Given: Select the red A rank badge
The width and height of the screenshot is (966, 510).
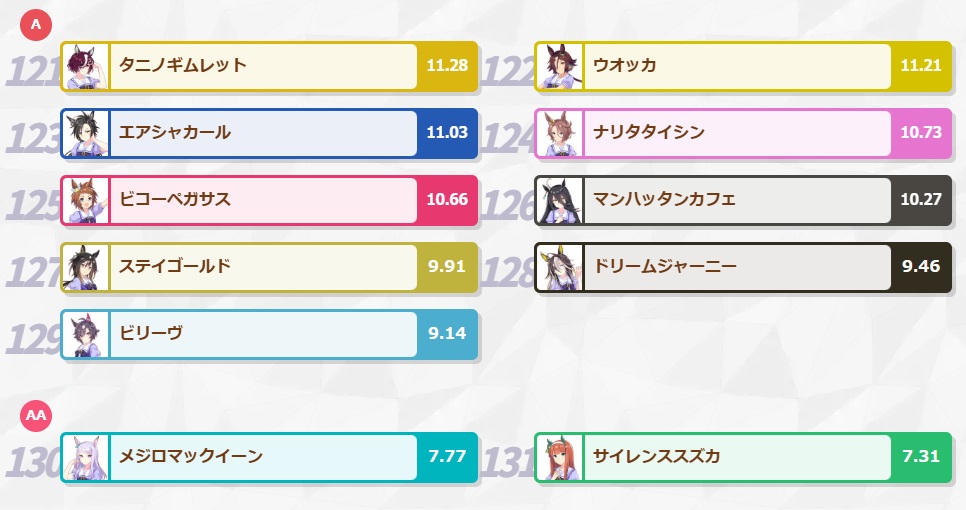Looking at the screenshot, I should 36,25.
